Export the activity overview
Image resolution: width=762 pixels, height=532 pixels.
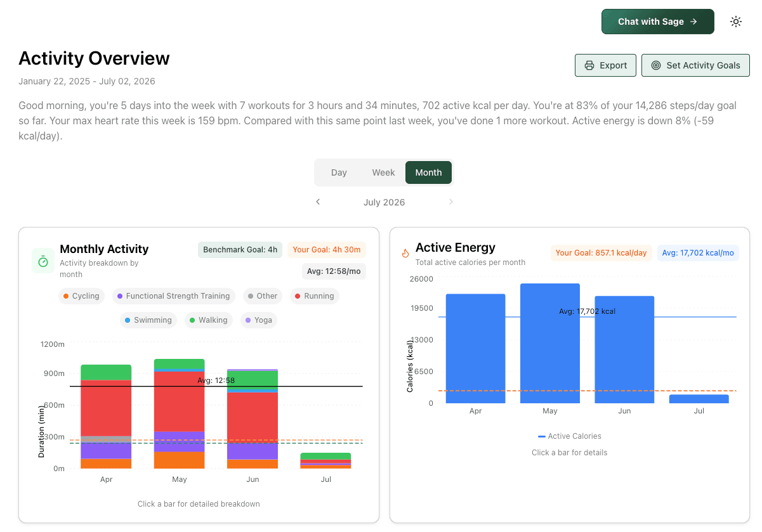click(605, 65)
